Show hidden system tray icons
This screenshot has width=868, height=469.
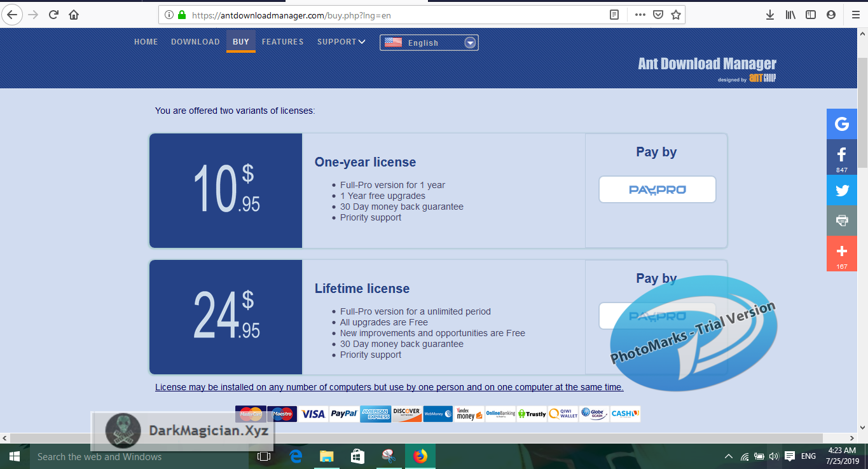click(x=728, y=456)
